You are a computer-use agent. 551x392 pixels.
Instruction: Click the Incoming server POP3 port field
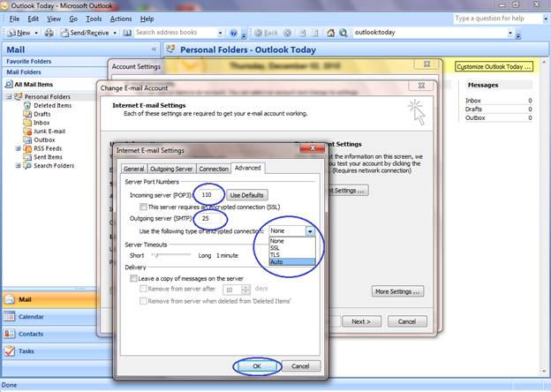tap(209, 195)
